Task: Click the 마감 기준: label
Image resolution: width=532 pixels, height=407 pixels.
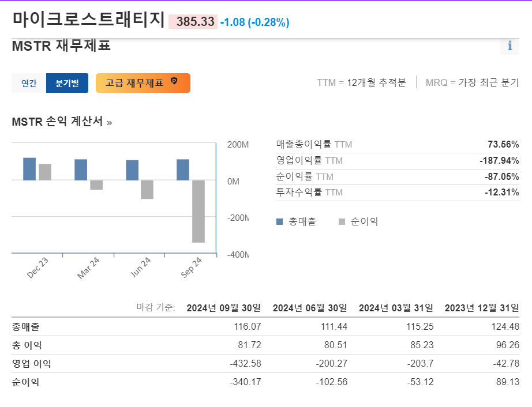Action: 156,307
